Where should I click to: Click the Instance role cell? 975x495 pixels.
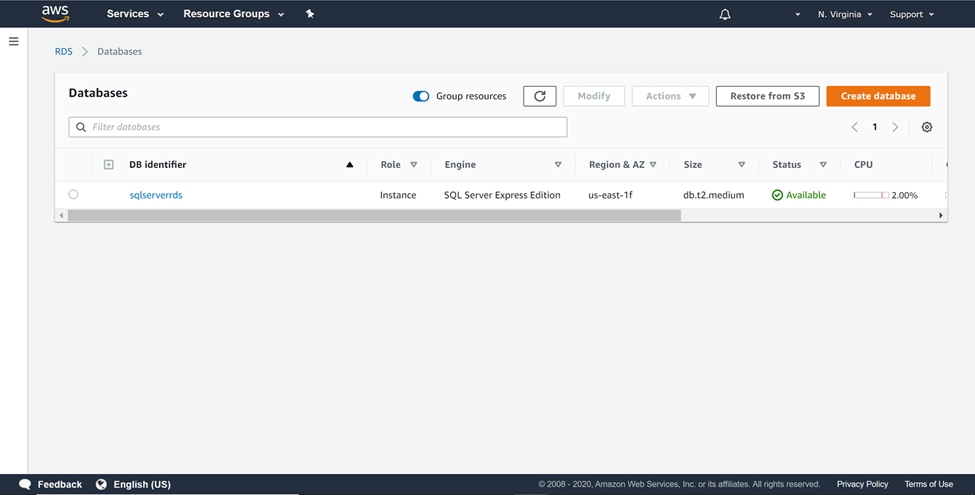pyautogui.click(x=398, y=195)
